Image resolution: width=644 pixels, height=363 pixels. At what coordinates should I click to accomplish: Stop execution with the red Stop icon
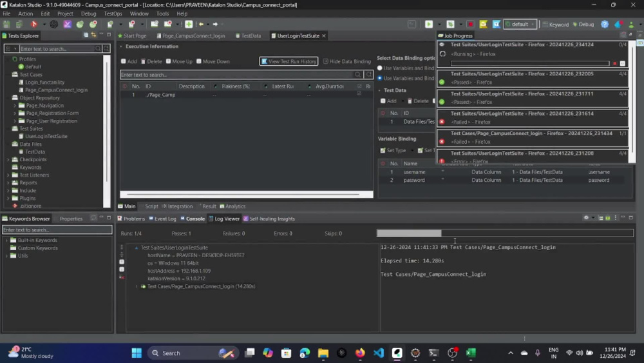(x=471, y=25)
